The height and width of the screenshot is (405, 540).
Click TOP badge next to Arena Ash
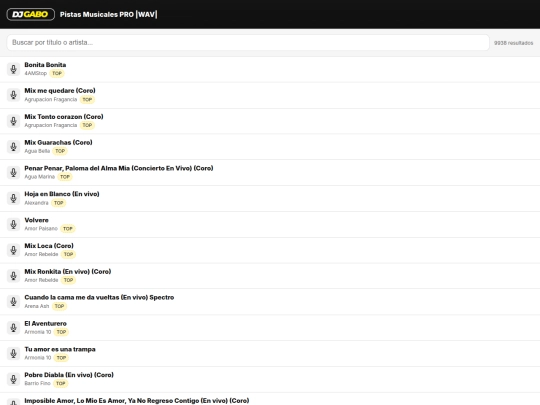tap(59, 306)
